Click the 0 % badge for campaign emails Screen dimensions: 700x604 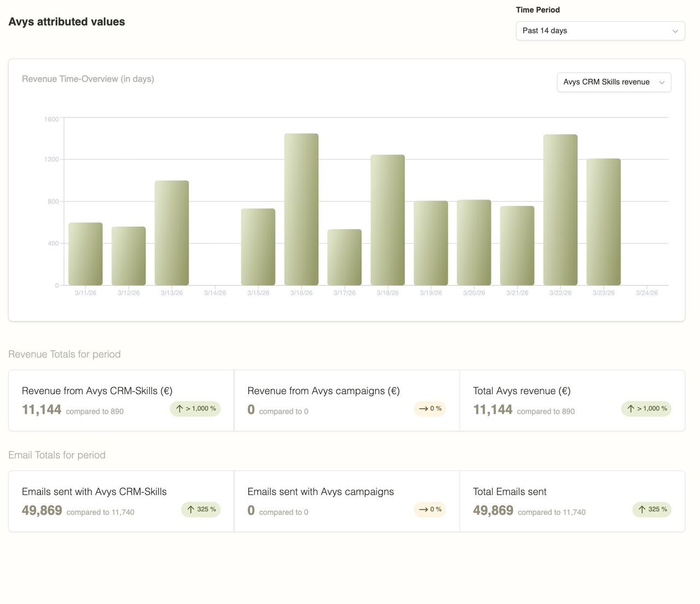click(x=430, y=509)
